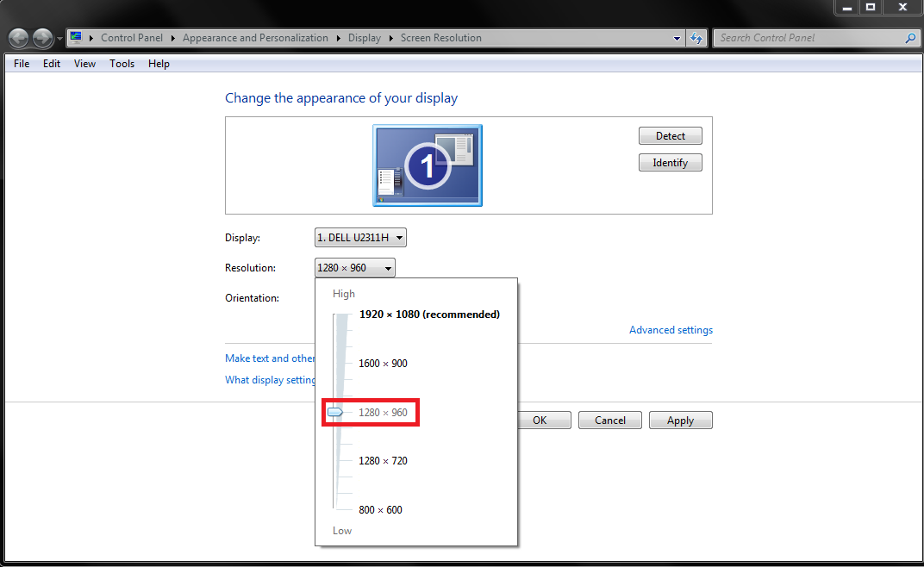Click the Screen Resolution breadcrumb
The width and height of the screenshot is (924, 567).
(x=440, y=38)
